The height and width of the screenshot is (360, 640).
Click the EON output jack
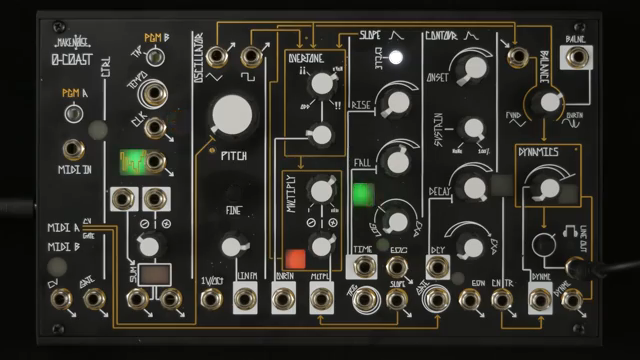pyautogui.click(x=469, y=299)
